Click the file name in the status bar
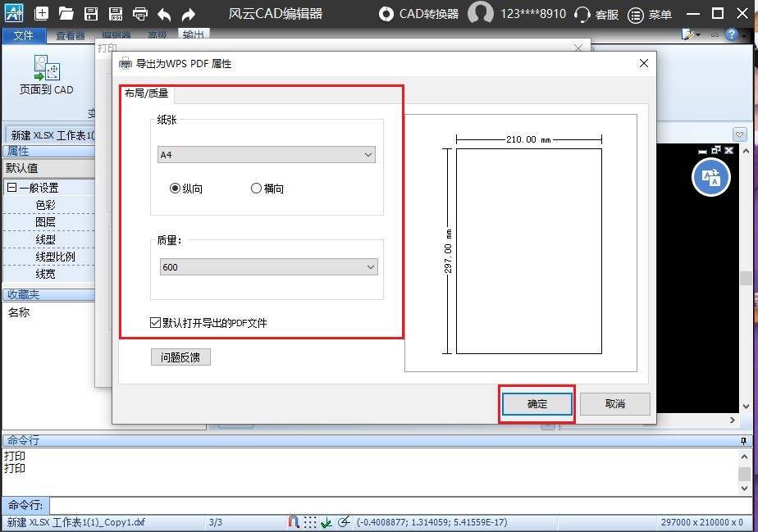 point(76,522)
